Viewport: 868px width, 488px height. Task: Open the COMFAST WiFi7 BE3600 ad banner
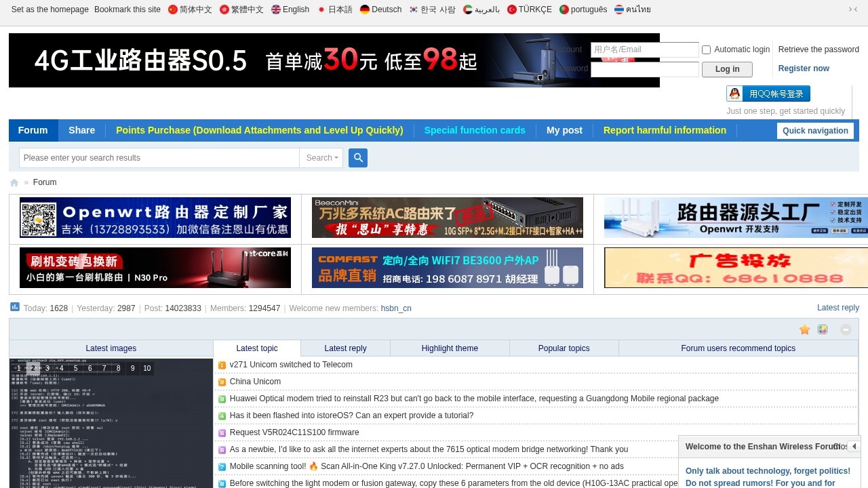[448, 268]
